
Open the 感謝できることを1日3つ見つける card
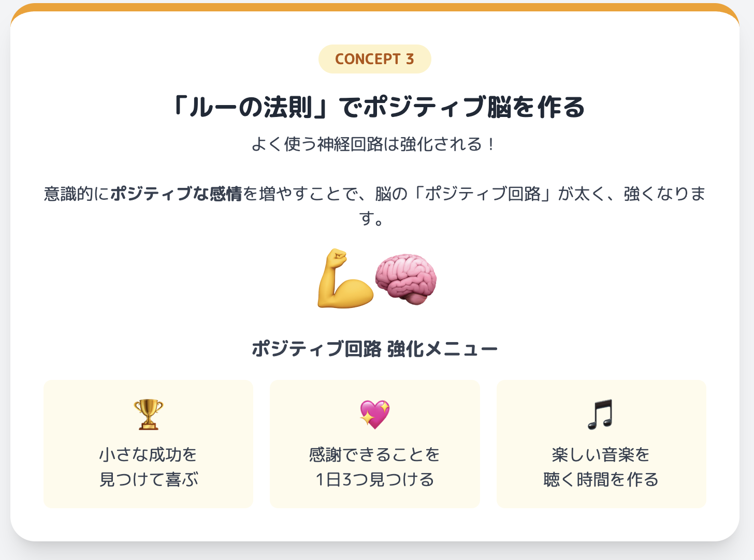374,444
